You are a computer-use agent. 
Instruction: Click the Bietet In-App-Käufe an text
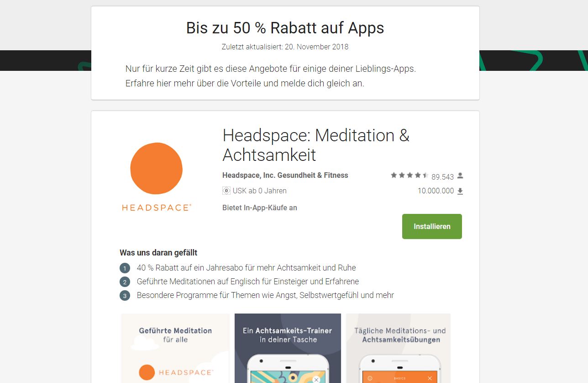coord(260,208)
